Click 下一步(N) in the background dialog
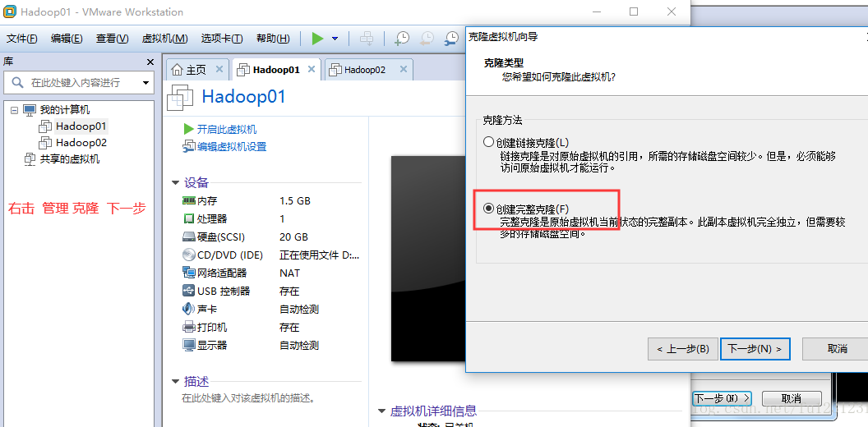 (x=722, y=398)
